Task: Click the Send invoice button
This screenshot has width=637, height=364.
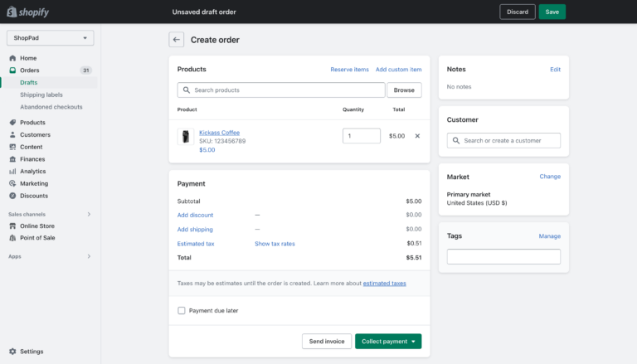Action: tap(327, 342)
